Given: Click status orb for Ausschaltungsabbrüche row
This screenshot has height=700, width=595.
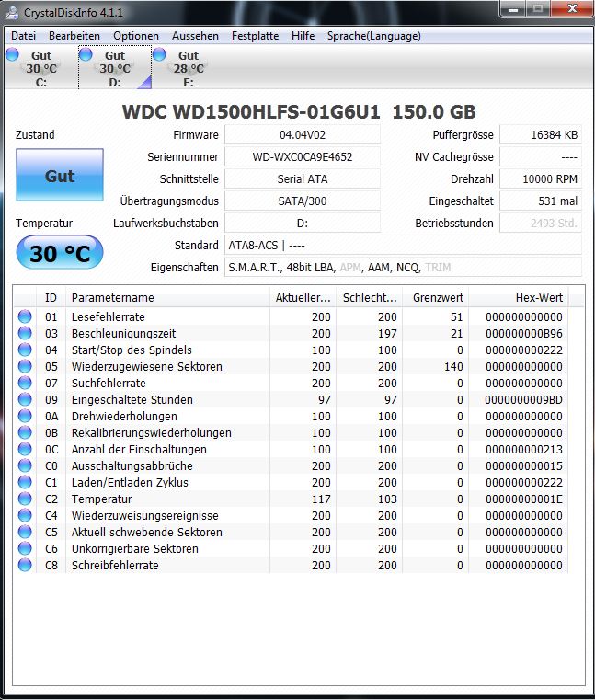Looking at the screenshot, I should click(x=25, y=465).
